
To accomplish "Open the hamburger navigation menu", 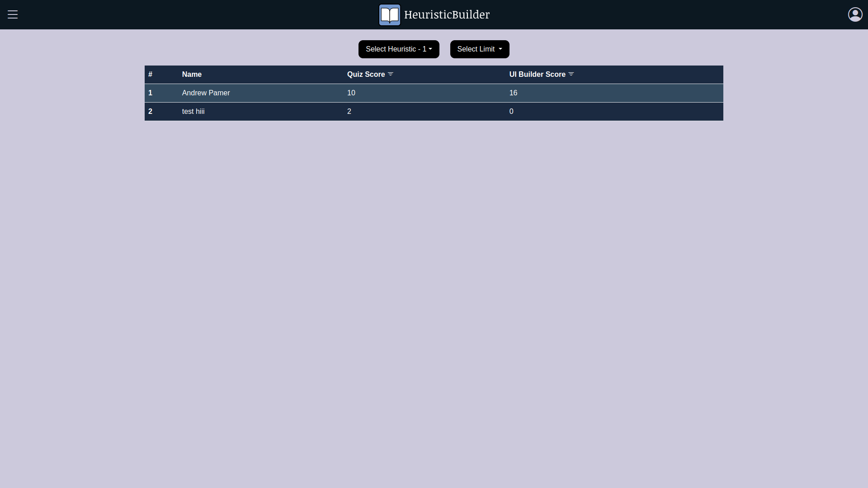I will [x=13, y=14].
